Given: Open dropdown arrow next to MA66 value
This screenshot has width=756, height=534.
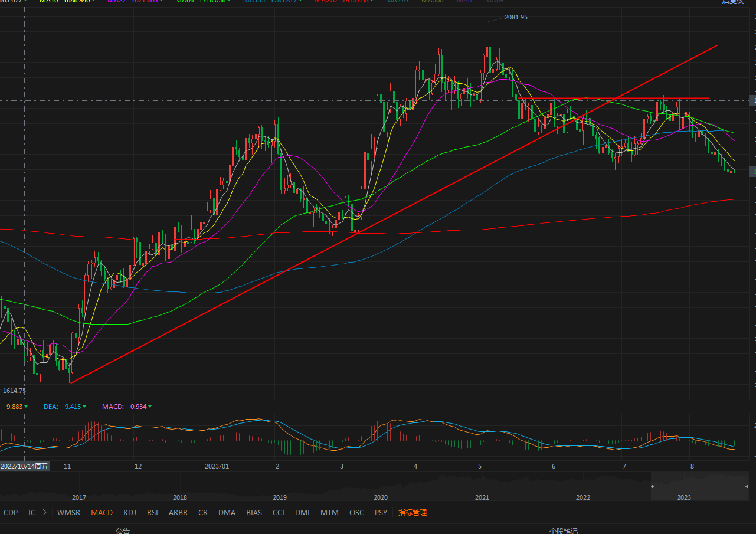Looking at the screenshot, I should [x=229, y=2].
